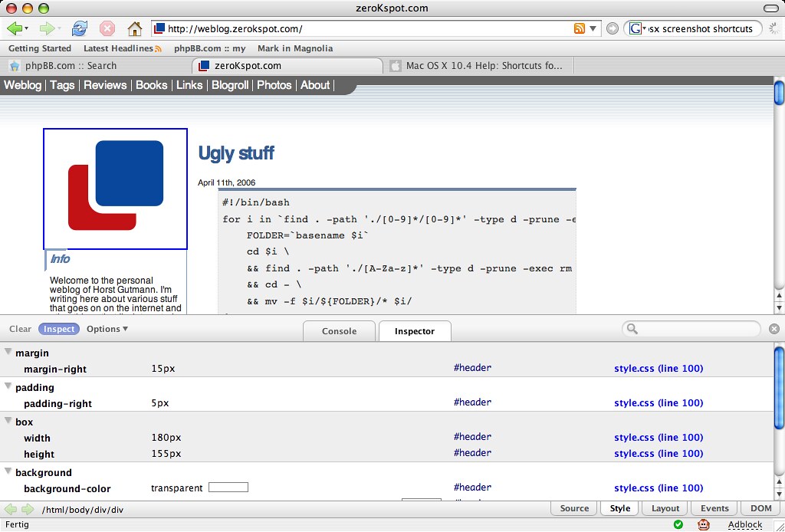Clear the Firebug search using the X icon
Viewport: 785px width, 532px height.
click(774, 328)
